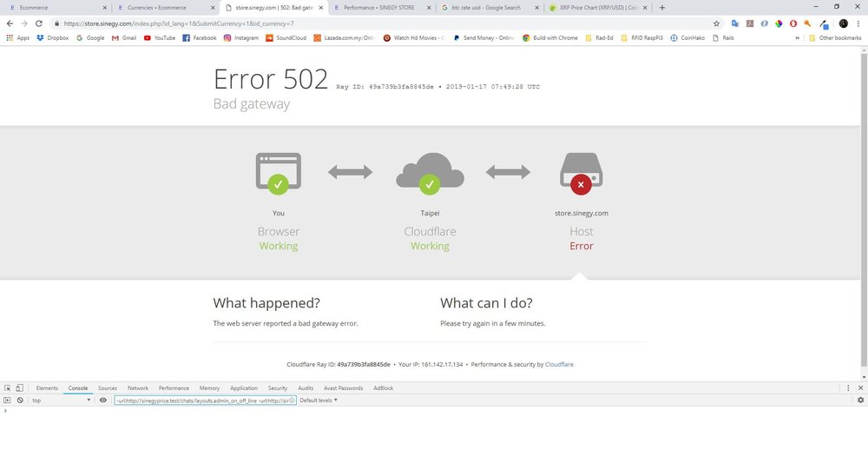This screenshot has width=868, height=470.
Task: Open the Instagram bookmark
Action: click(x=240, y=37)
